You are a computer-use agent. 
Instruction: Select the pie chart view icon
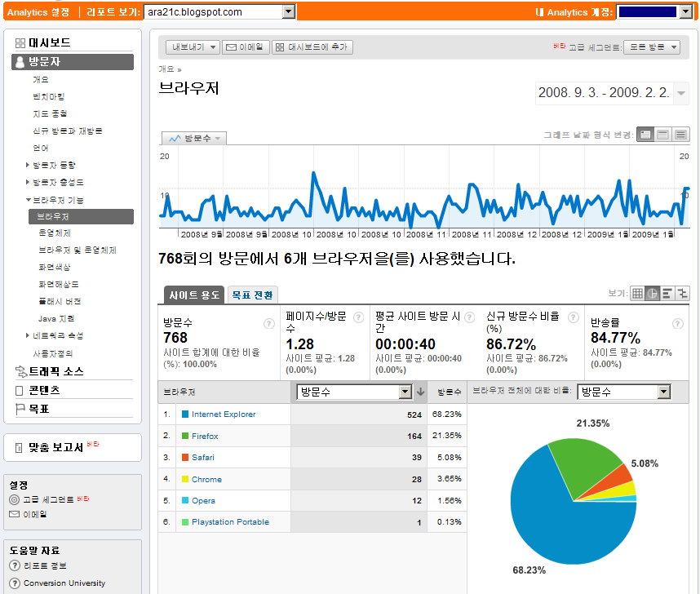(x=652, y=294)
